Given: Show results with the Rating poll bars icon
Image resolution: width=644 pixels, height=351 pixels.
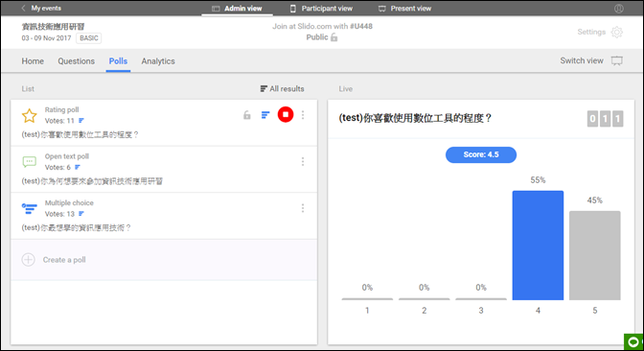Looking at the screenshot, I should 265,115.
